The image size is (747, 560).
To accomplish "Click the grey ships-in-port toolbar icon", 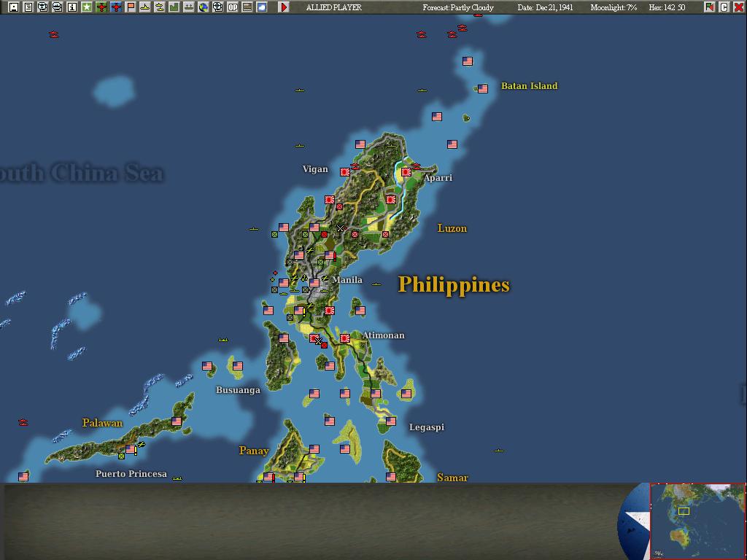I will [x=189, y=7].
